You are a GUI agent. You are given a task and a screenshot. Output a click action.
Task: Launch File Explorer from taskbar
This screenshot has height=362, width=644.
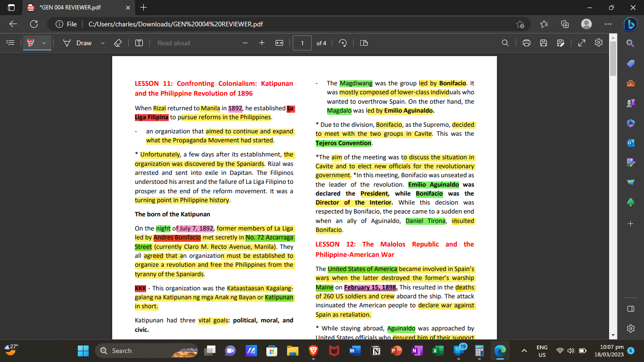293,351
